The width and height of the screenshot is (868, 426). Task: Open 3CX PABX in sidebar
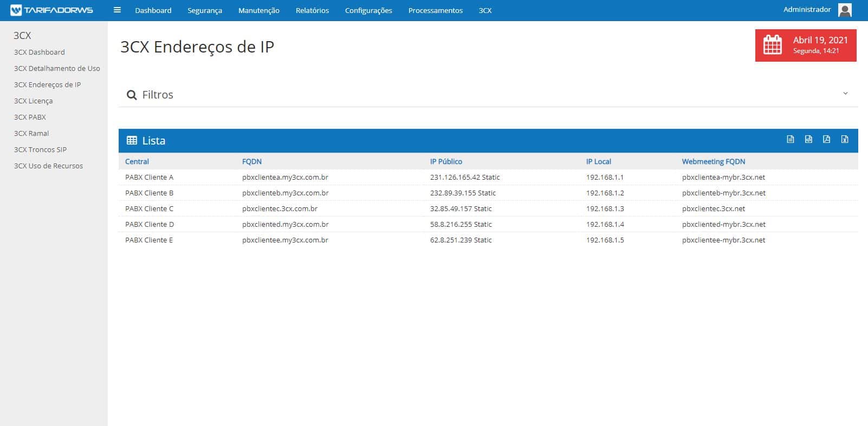[x=30, y=117]
